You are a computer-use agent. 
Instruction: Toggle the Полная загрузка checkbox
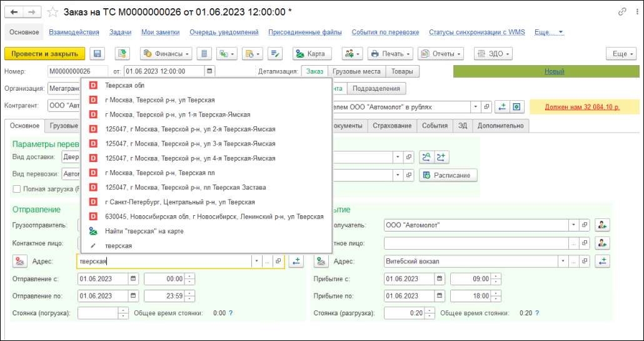(17, 188)
